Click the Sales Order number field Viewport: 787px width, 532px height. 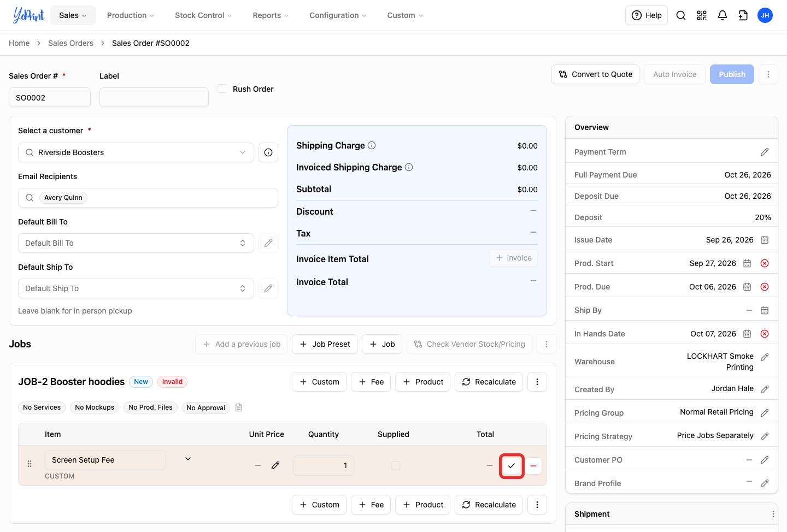coord(50,97)
